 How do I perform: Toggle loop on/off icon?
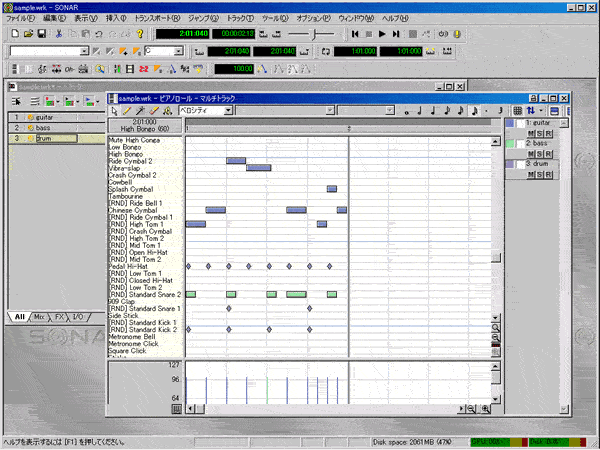click(x=326, y=51)
